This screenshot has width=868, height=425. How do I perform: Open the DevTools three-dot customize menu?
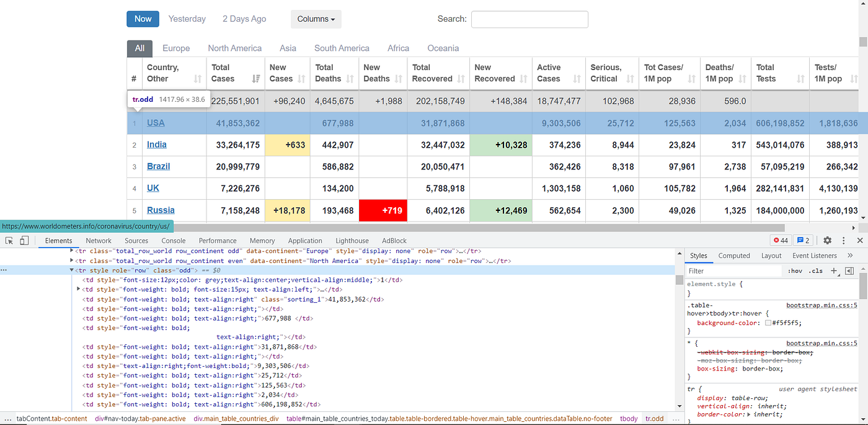[x=844, y=241]
